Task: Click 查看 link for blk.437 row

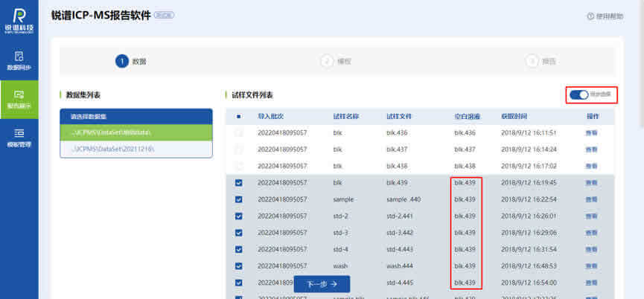Action: (591, 149)
